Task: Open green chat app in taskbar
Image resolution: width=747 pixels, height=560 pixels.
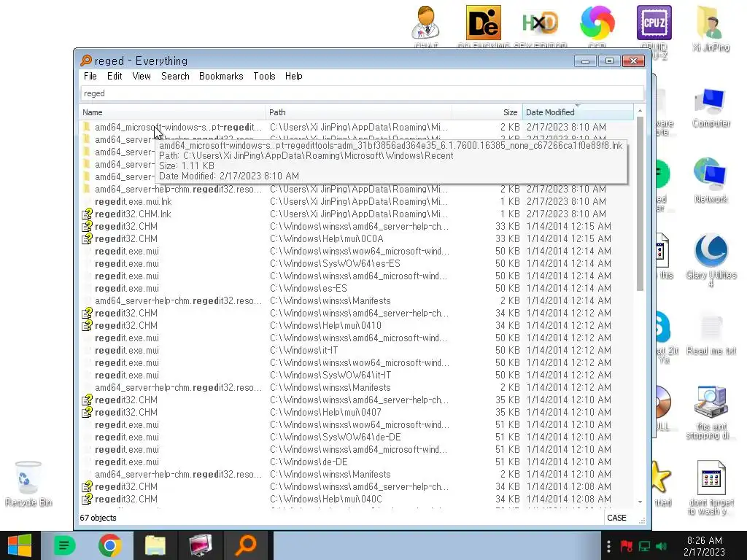Action: tap(64, 545)
